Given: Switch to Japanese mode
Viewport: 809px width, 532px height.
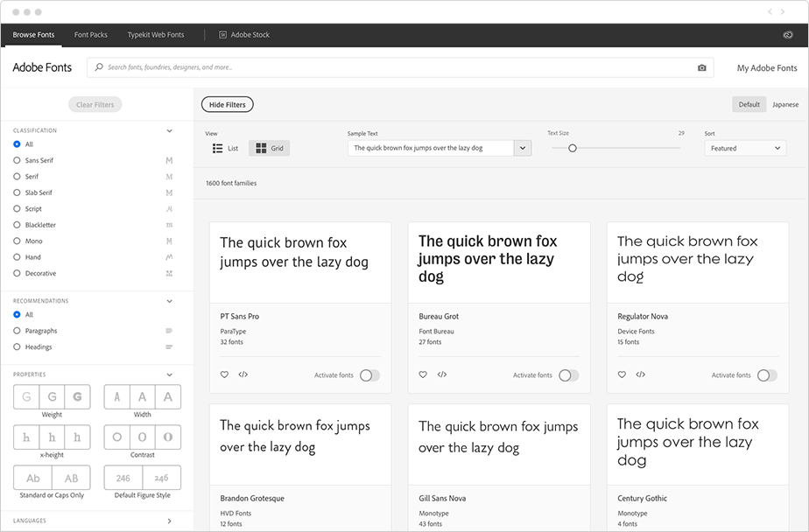Looking at the screenshot, I should pos(785,105).
